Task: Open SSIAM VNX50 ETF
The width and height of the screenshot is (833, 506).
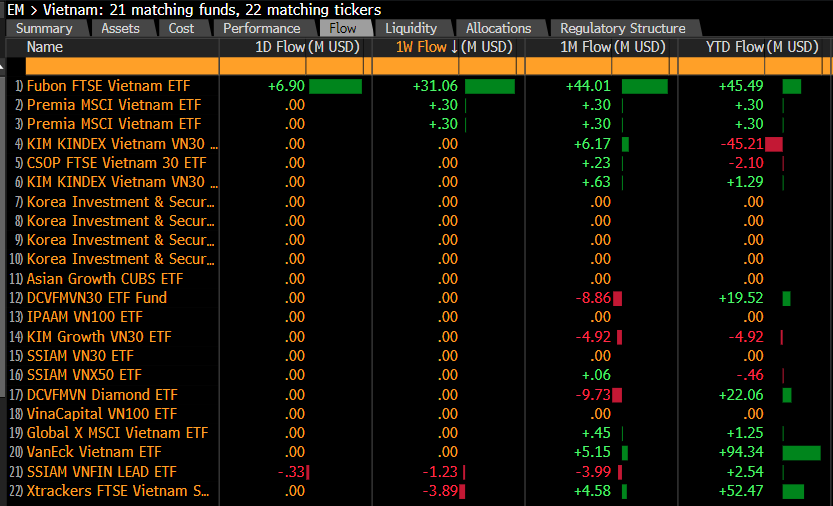Action: point(84,375)
